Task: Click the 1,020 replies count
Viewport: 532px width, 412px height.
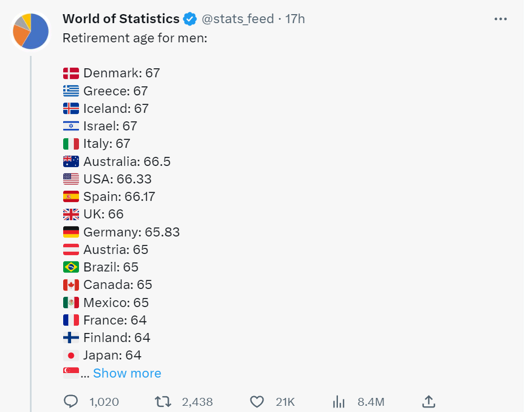Action: coord(104,401)
